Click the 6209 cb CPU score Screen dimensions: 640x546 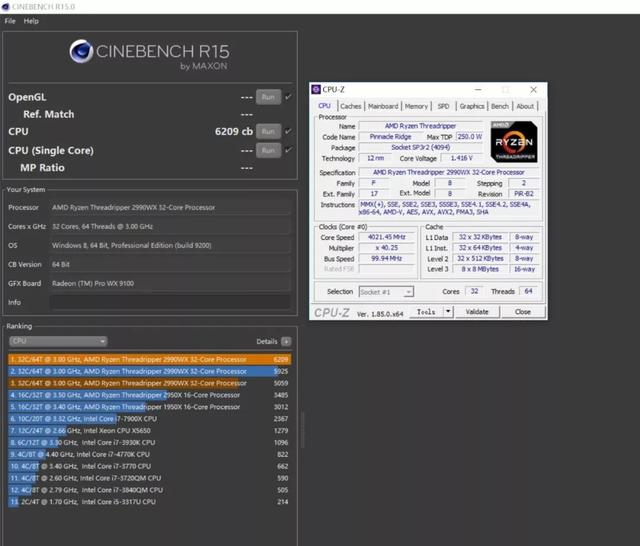pos(233,131)
